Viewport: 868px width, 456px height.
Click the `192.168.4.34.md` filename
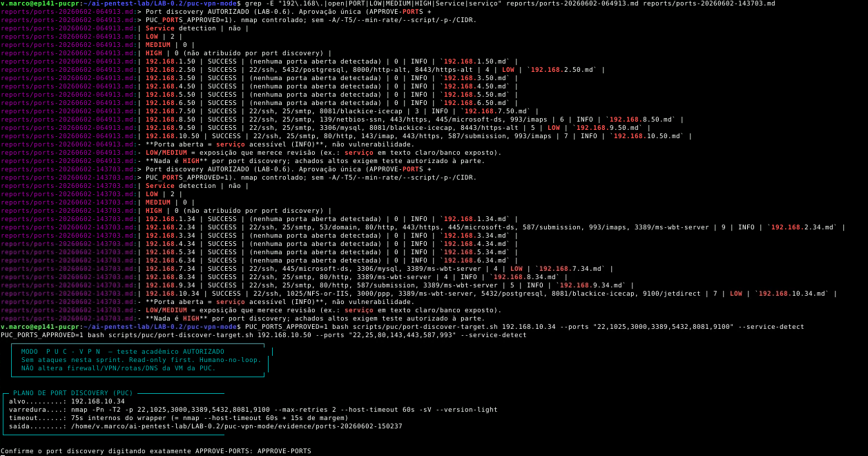pyautogui.click(x=476, y=244)
